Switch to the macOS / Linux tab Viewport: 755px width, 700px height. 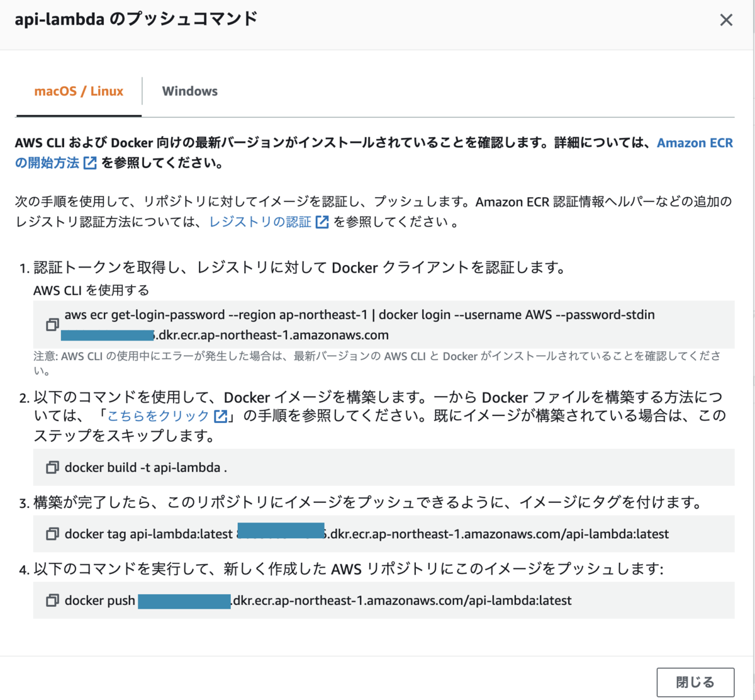click(79, 91)
